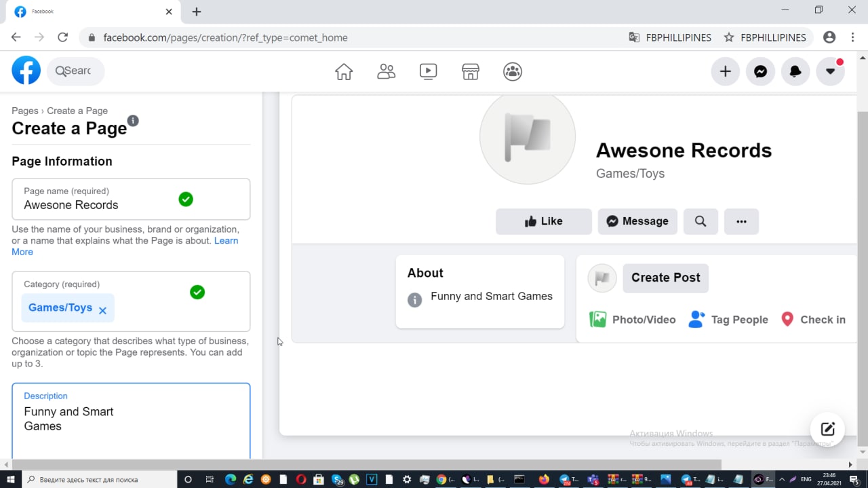The height and width of the screenshot is (488, 868).
Task: Open the Chrome three-dot menu
Action: coord(852,37)
